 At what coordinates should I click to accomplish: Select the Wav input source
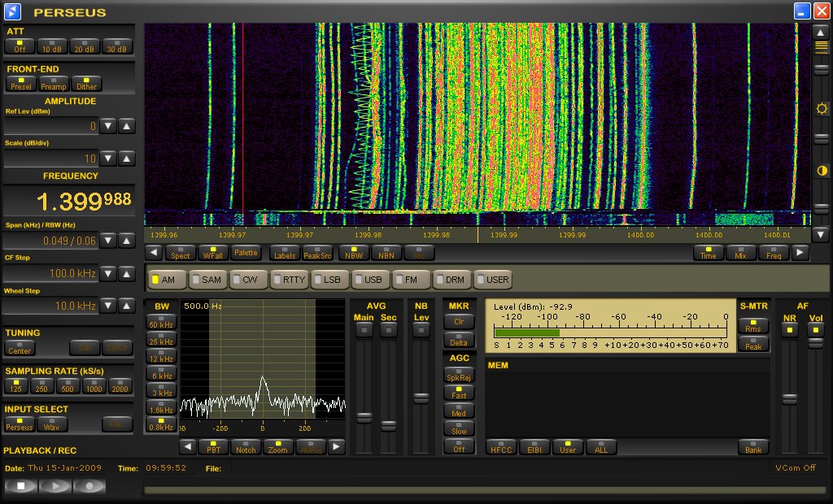(51, 424)
